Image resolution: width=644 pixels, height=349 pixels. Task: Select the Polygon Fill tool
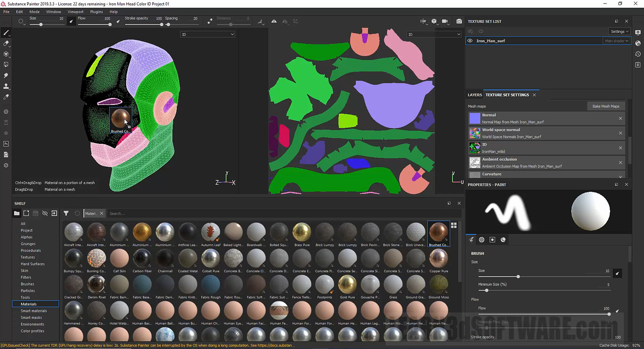pos(6,65)
